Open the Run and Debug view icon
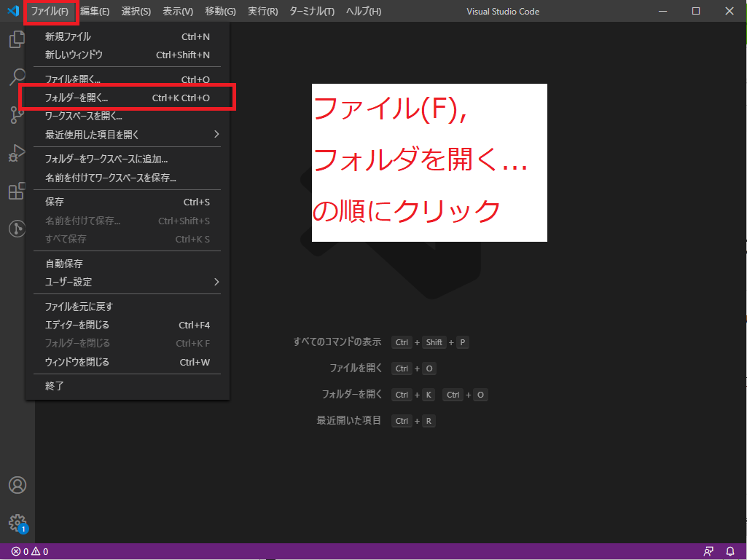Viewport: 747px width, 560px height. (x=17, y=153)
